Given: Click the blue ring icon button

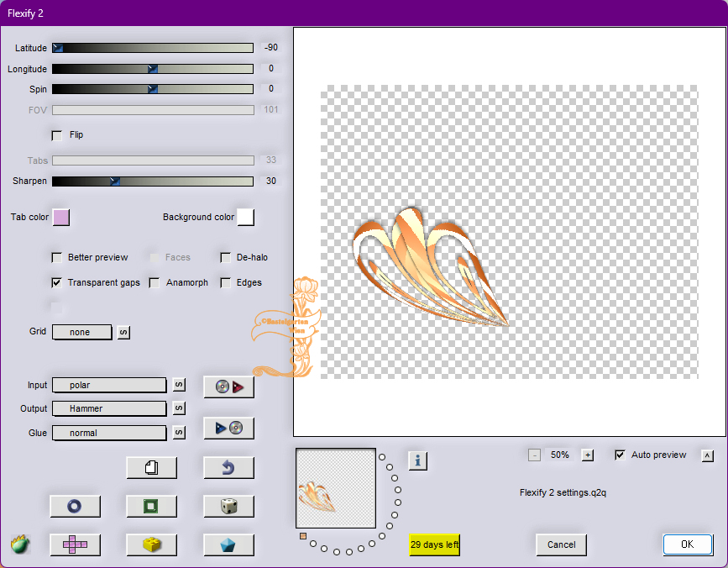Looking at the screenshot, I should coord(75,506).
